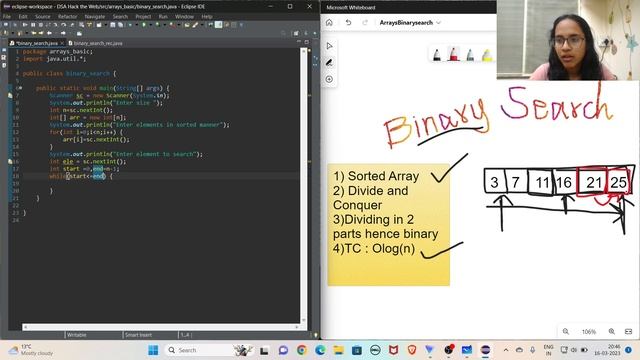This screenshot has width=640, height=360.
Task: Open the ArraysBinarysearch board name dropdown
Action: (410, 22)
